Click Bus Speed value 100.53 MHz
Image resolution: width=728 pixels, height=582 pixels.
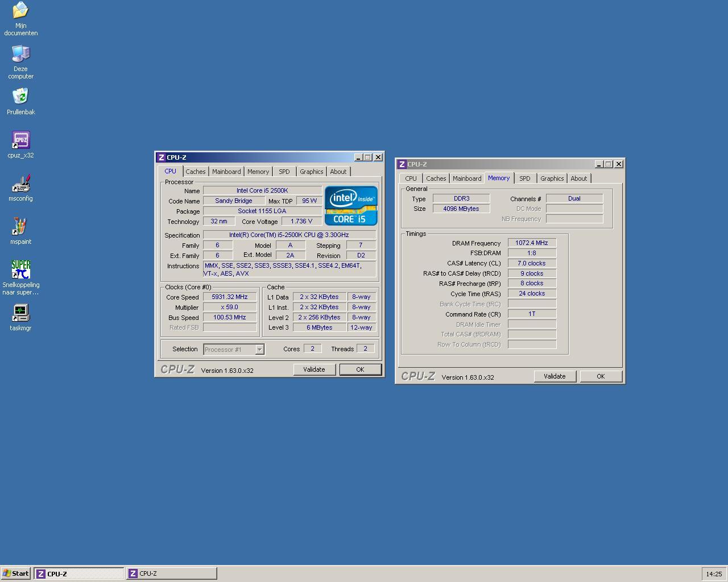pyautogui.click(x=230, y=317)
